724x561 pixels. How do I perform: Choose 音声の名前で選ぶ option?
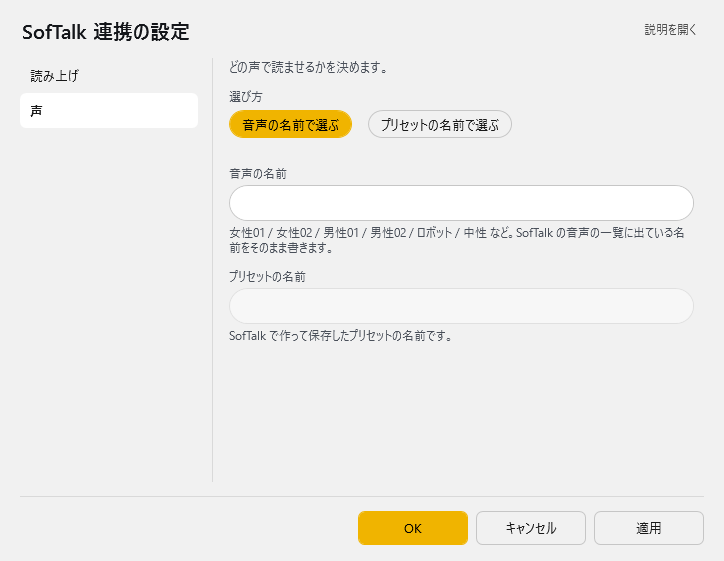(290, 125)
